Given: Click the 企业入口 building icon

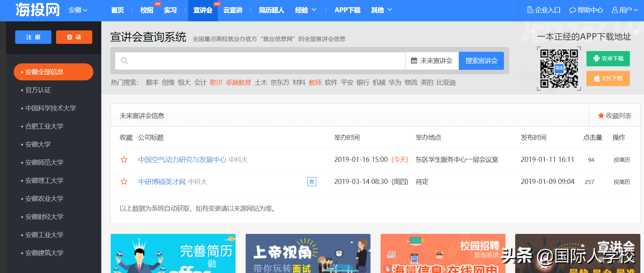Looking at the screenshot, I should pos(530,10).
